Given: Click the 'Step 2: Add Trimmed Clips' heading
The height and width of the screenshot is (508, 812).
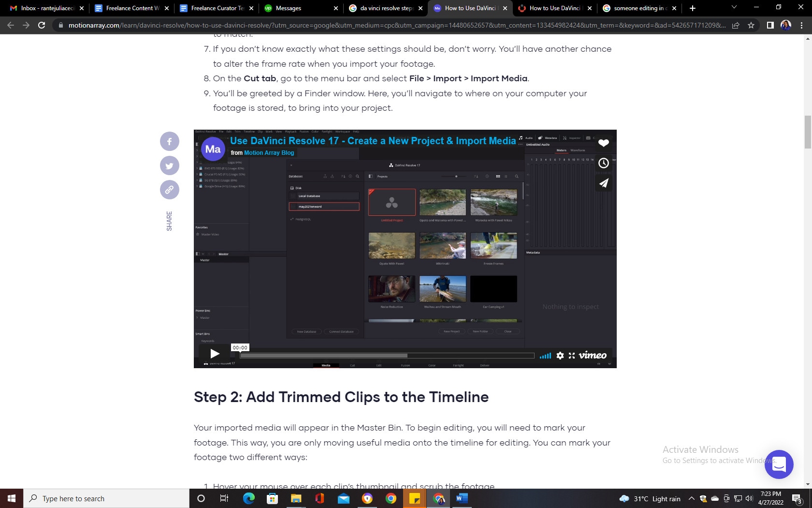Looking at the screenshot, I should (341, 397).
